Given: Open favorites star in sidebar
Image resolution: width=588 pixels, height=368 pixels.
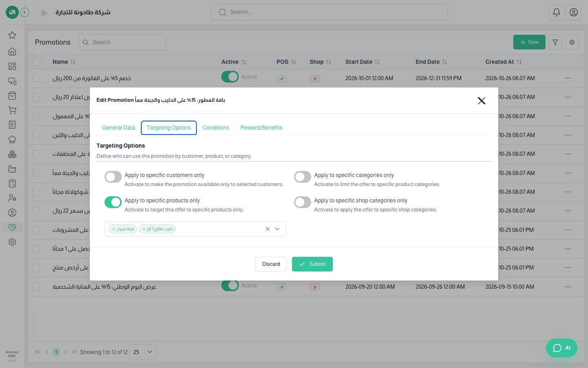Looking at the screenshot, I should (x=12, y=35).
